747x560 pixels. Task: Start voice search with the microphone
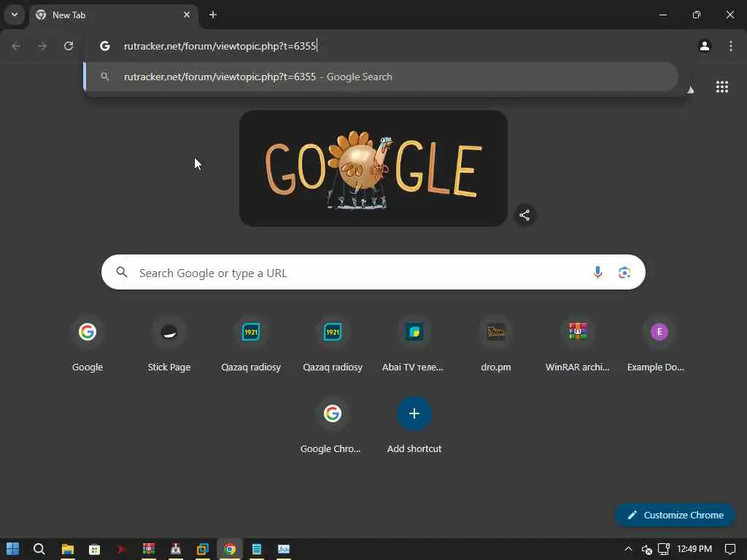pyautogui.click(x=597, y=273)
